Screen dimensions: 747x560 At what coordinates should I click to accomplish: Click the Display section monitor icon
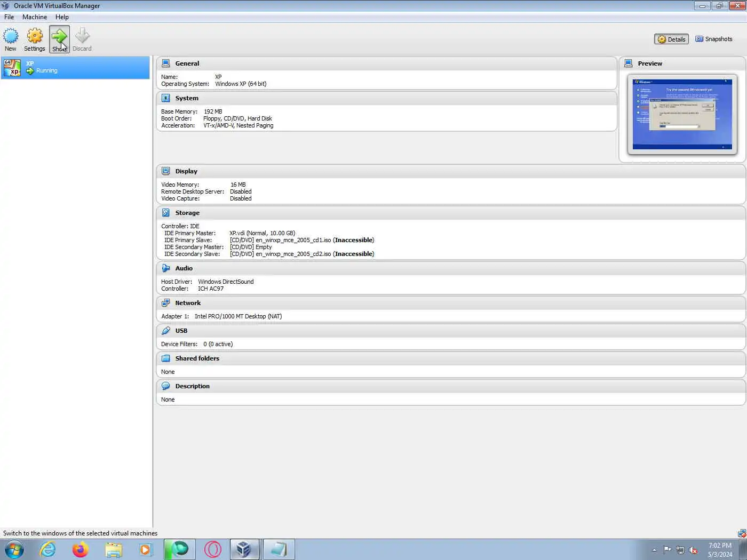coord(166,171)
